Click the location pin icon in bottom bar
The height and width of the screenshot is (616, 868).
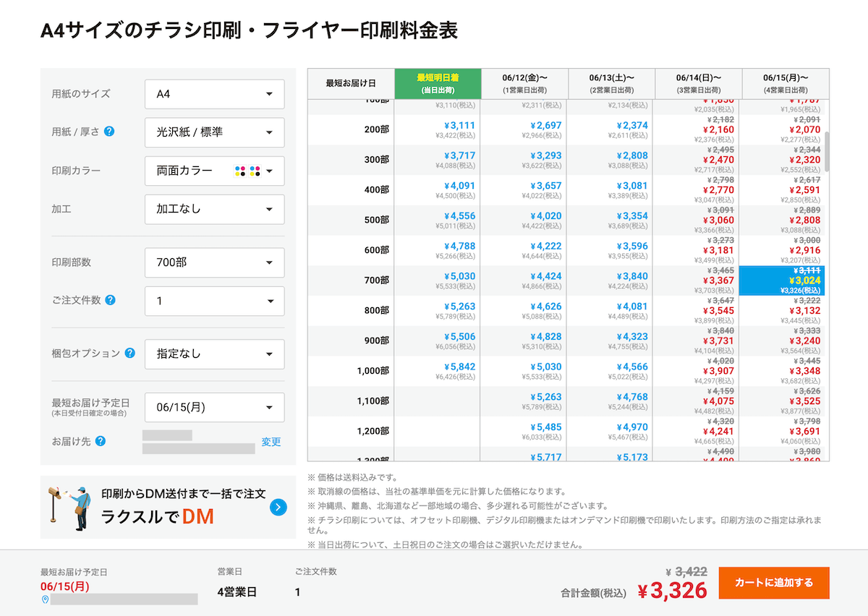point(45,600)
